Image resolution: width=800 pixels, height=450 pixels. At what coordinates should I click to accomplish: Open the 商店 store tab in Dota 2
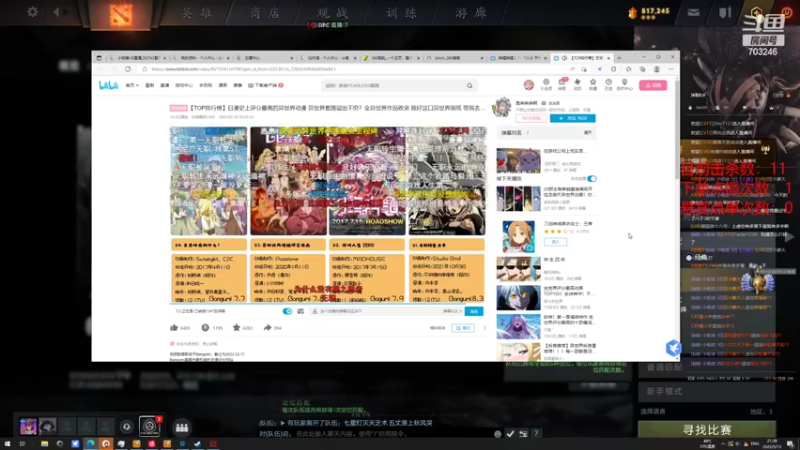265,13
